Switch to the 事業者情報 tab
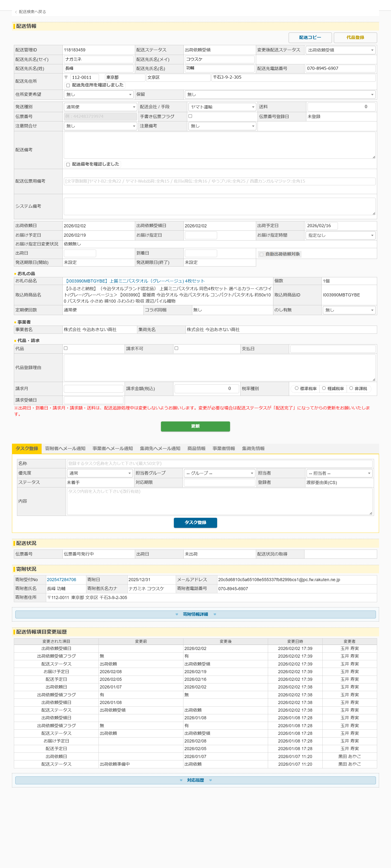This screenshot has height=868, width=391. click(224, 448)
